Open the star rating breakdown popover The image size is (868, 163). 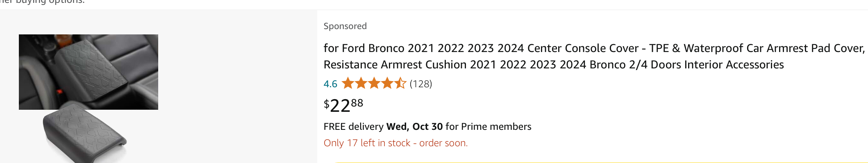374,84
